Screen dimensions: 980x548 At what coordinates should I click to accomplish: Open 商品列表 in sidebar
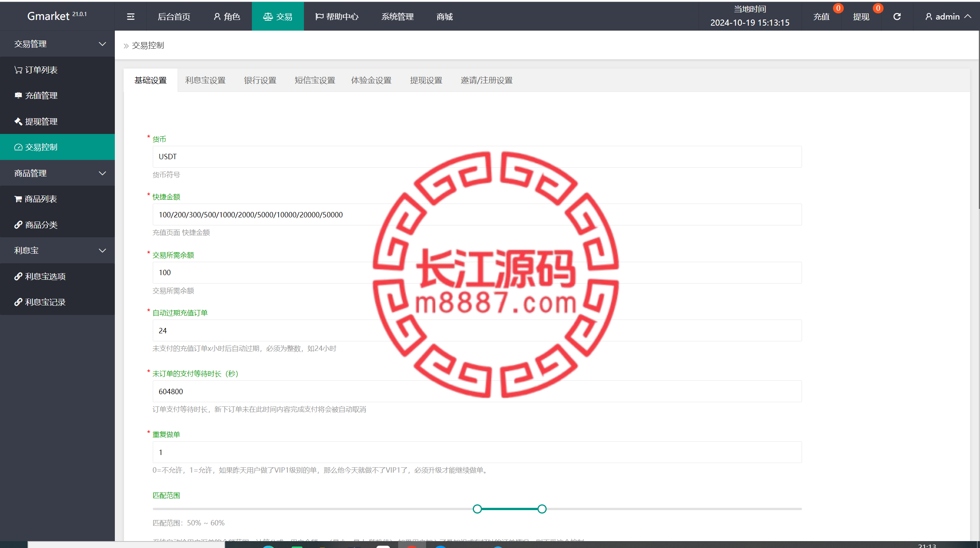coord(57,199)
